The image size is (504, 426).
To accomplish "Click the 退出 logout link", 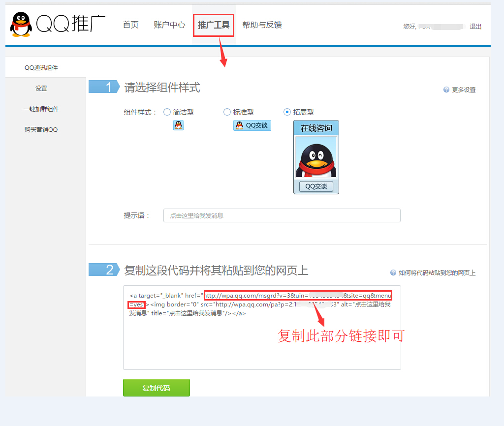I will 475,27.
